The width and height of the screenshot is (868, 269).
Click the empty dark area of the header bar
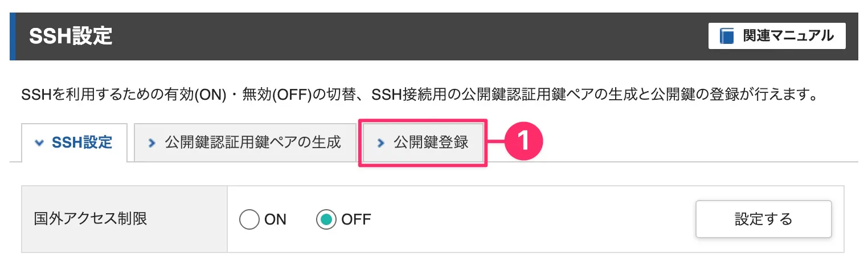410,36
